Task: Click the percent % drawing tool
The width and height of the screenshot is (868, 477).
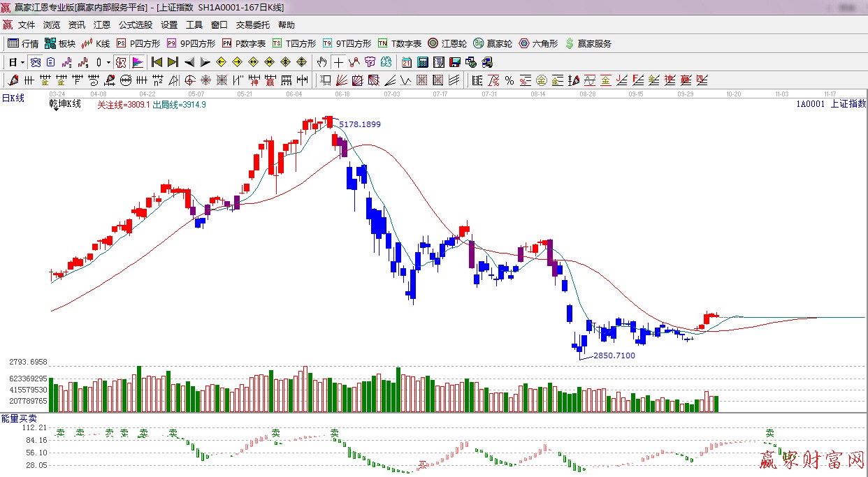Action: [x=509, y=80]
